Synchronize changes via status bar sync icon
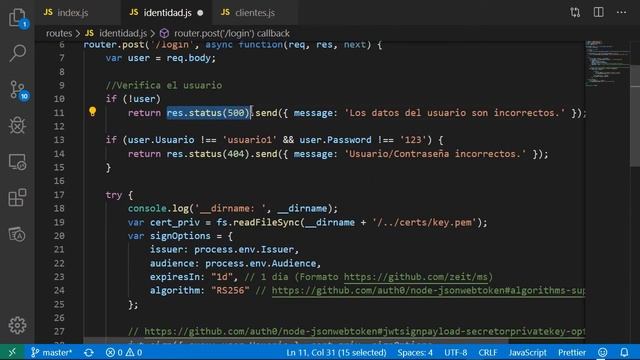The image size is (640, 360). pos(89,352)
